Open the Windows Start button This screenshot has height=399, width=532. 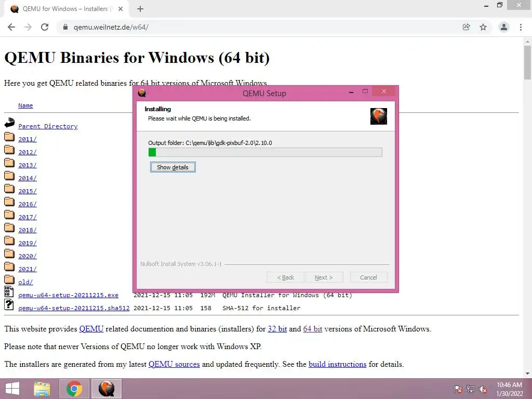coord(12,389)
